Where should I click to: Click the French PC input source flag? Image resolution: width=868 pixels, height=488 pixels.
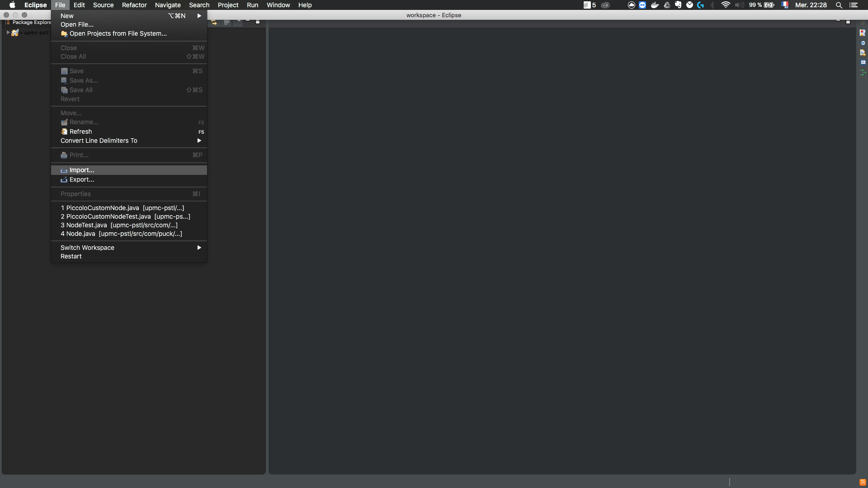coord(785,5)
